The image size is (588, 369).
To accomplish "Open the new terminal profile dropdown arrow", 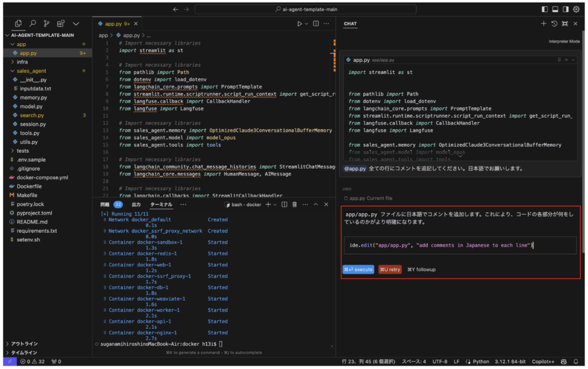I will 275,204.
